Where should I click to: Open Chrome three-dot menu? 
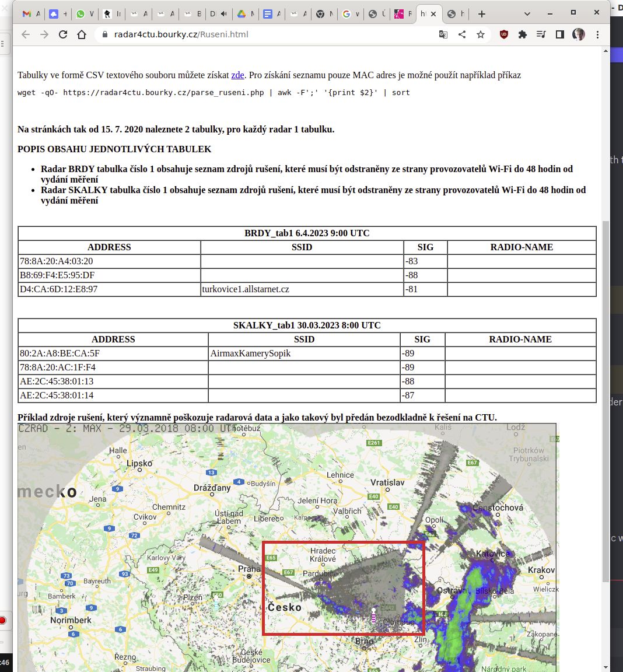597,34
